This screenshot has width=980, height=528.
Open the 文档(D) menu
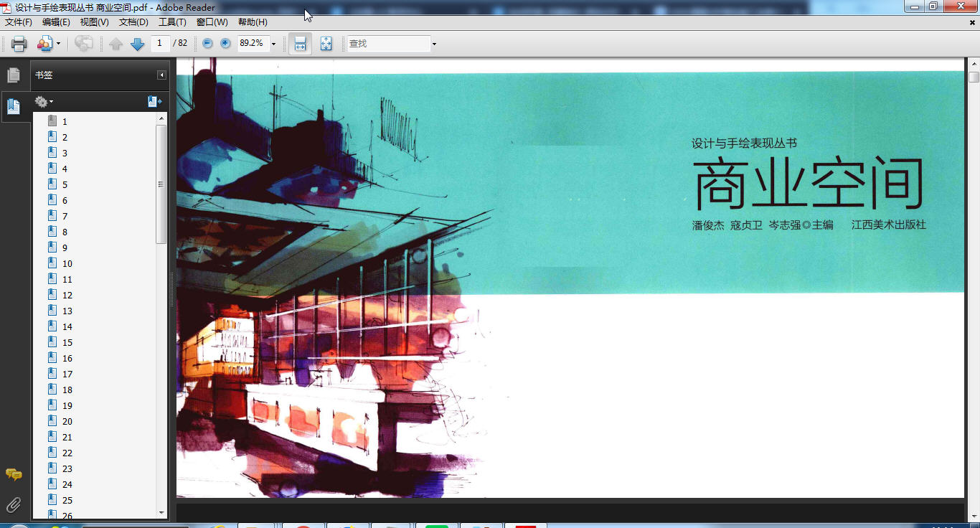(133, 22)
